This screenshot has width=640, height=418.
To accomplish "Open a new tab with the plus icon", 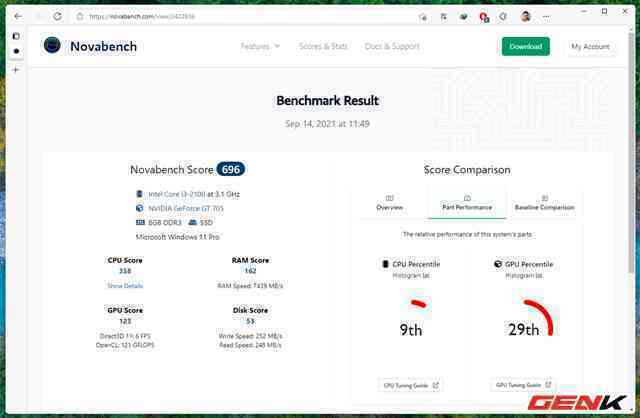I will [16, 70].
